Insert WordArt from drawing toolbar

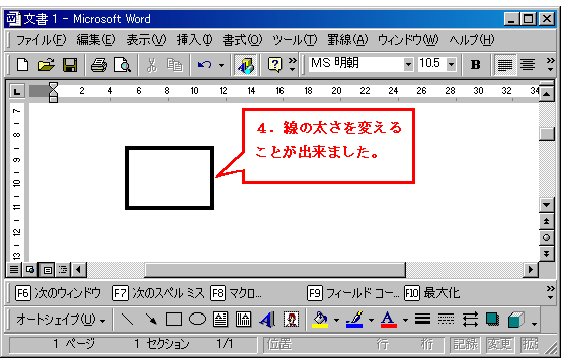point(267,319)
